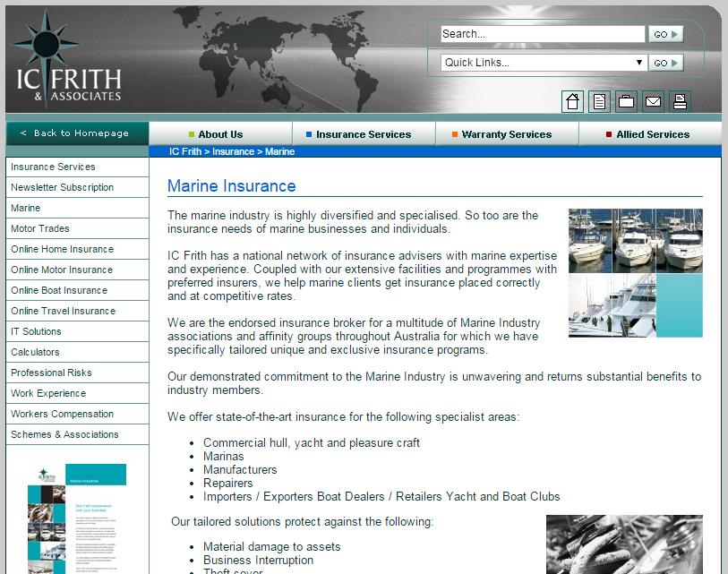Screen dimensions: 728x574
Task: Open the document page icon
Action: [x=599, y=101]
